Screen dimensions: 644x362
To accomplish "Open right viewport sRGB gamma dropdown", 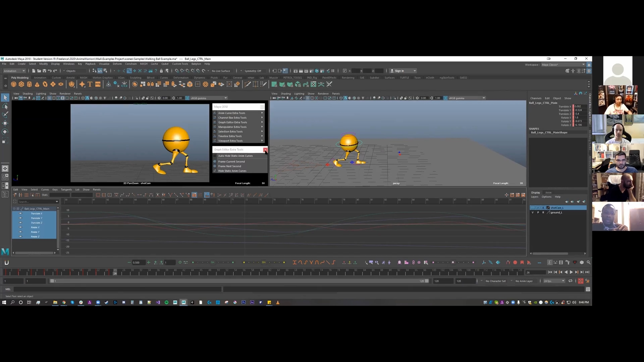I will coord(467,98).
